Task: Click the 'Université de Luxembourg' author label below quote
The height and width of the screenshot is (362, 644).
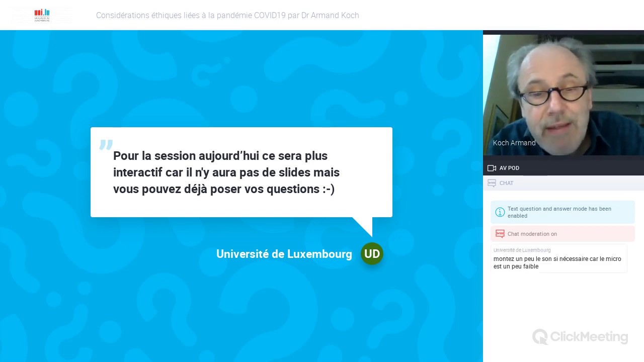Action: click(x=284, y=254)
